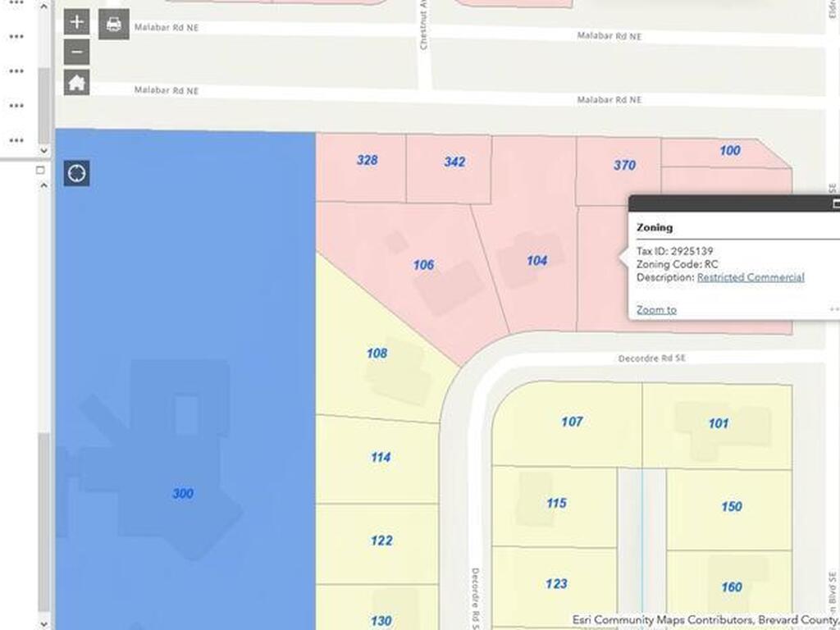Image resolution: width=840 pixels, height=630 pixels.
Task: Click the upward chevron to scroll the layer list
Action: coord(43,6)
